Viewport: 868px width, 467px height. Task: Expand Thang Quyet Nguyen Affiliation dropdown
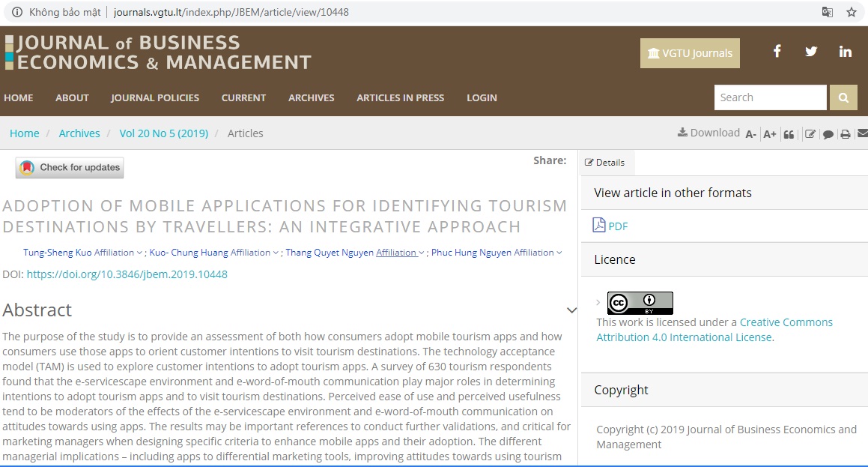pos(400,253)
